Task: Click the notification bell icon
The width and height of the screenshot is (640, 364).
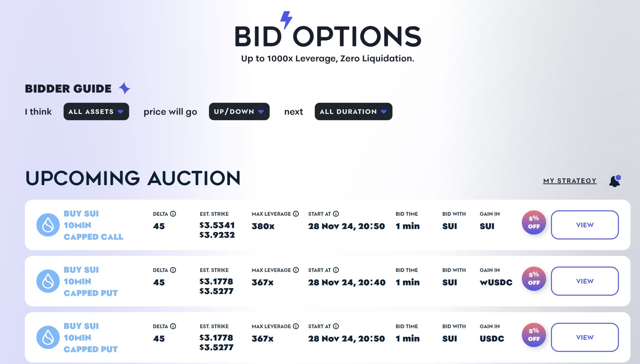Action: [x=614, y=181]
